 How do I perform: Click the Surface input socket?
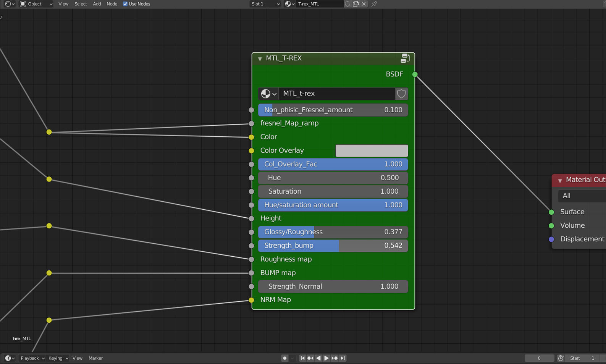(551, 212)
